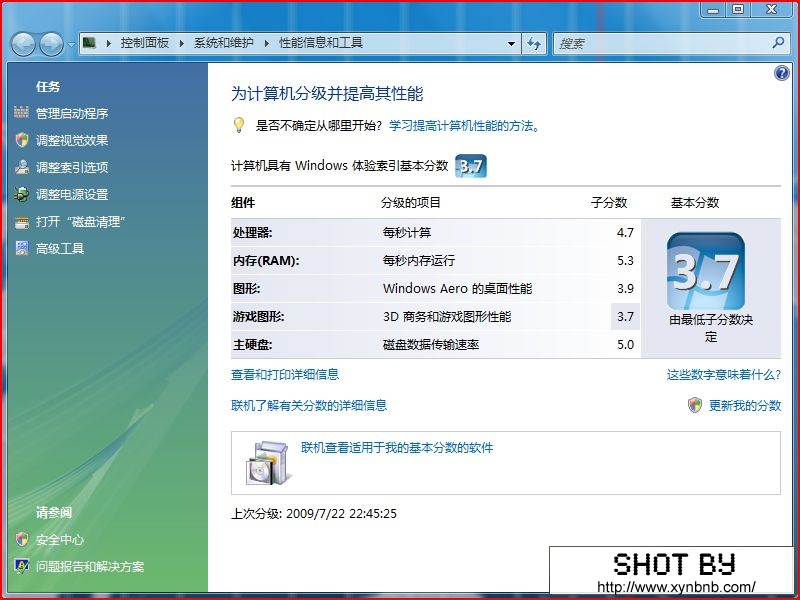The width and height of the screenshot is (800, 600).
Task: Click the shield icon beside 安全中心
Action: [21, 539]
